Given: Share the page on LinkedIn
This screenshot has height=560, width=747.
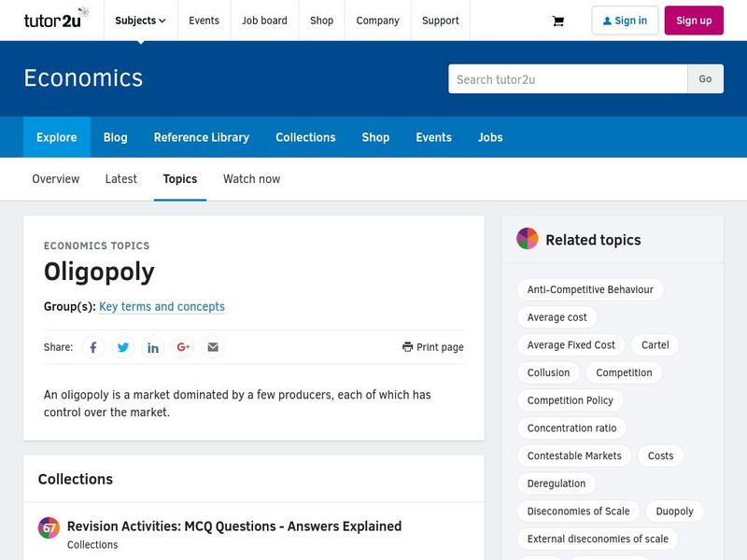Looking at the screenshot, I should click(153, 346).
